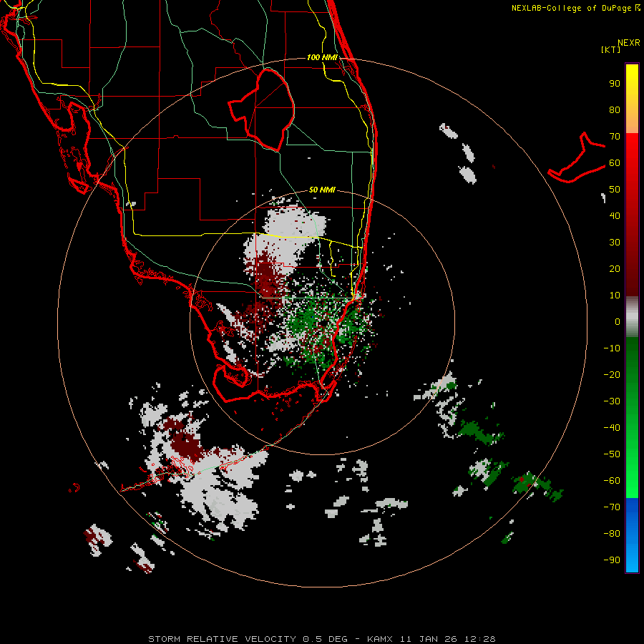Click the 50 value on the velocity scale
Viewport: 644px width, 644px height.
615,190
